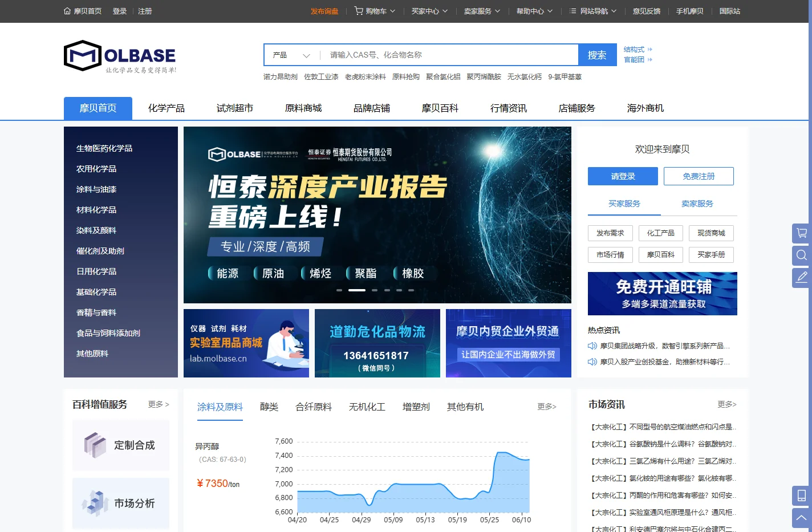
Task: Open the 催化剂及助剂 category
Action: pyautogui.click(x=100, y=251)
